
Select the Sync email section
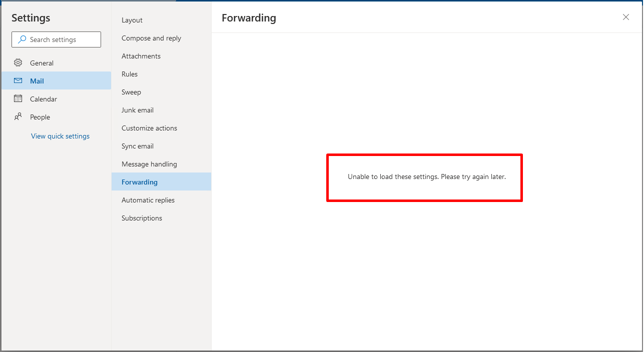(x=137, y=146)
